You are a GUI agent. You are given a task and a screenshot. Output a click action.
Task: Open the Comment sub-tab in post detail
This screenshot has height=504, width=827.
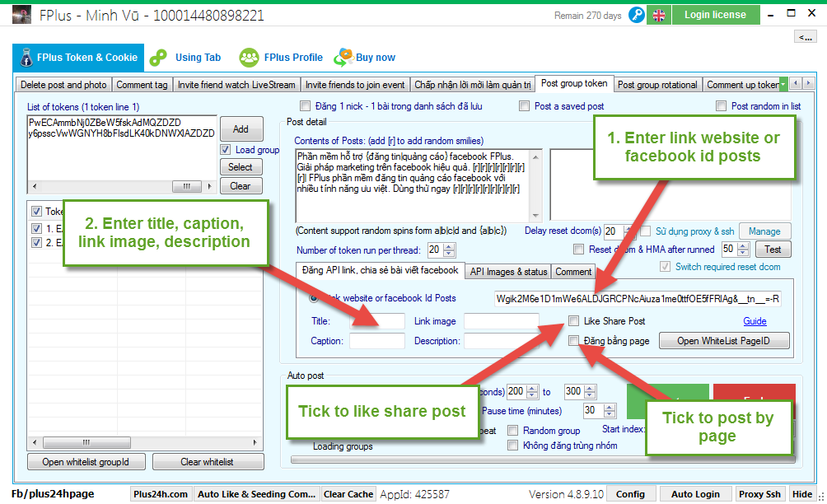(573, 272)
